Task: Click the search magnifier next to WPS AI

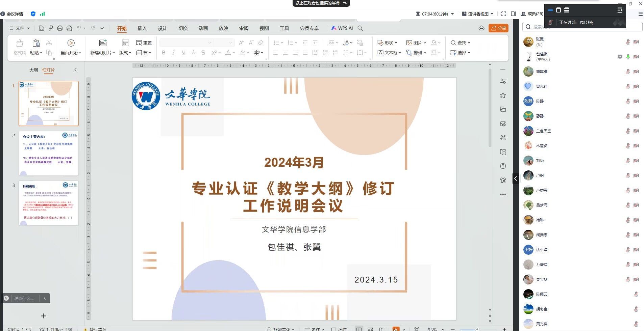Action: 360,28
